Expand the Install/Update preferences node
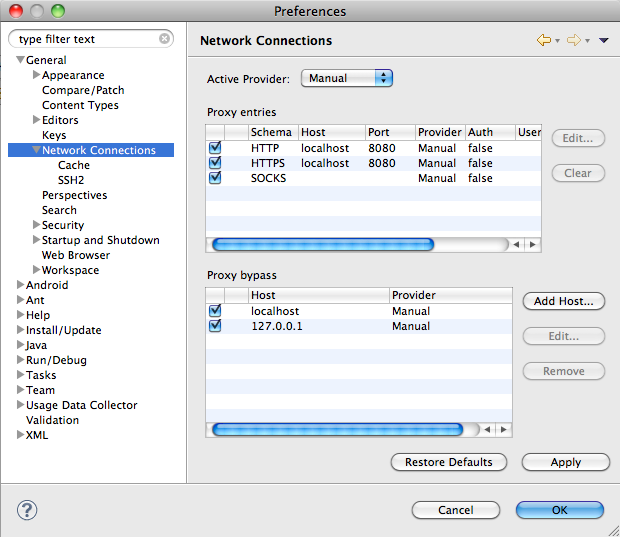Viewport: 620px width, 537px height. coord(21,329)
